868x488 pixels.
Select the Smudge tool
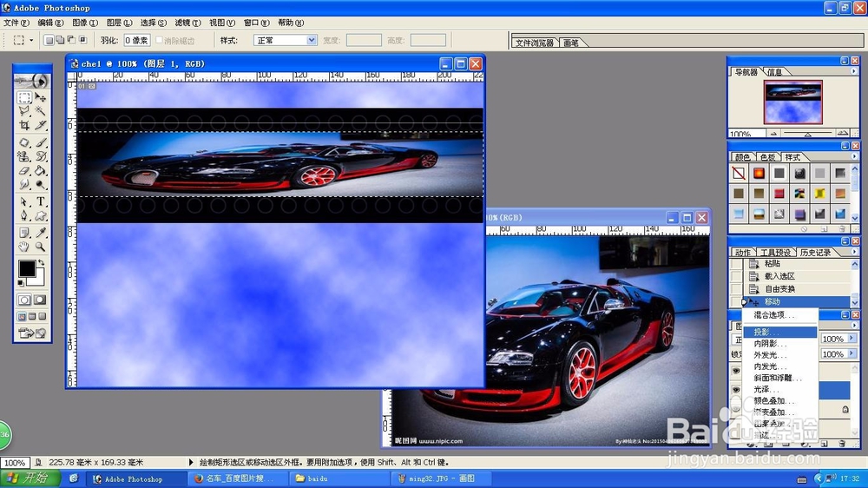24,184
